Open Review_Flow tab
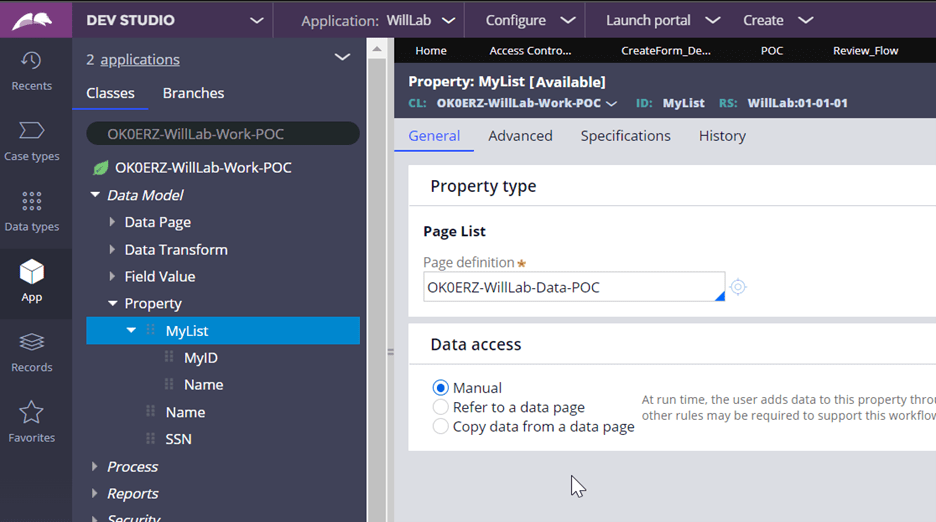This screenshot has height=522, width=936. pos(866,51)
